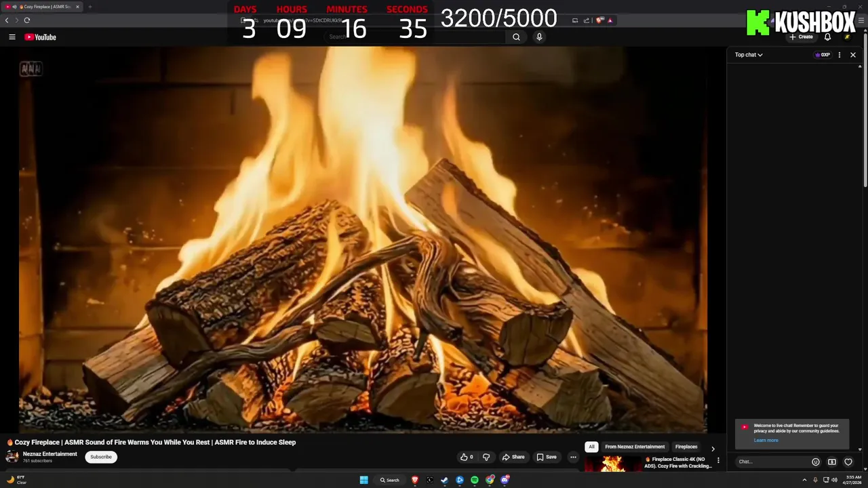Click the Create button
Viewport: 868px width, 488px height.
(x=802, y=37)
